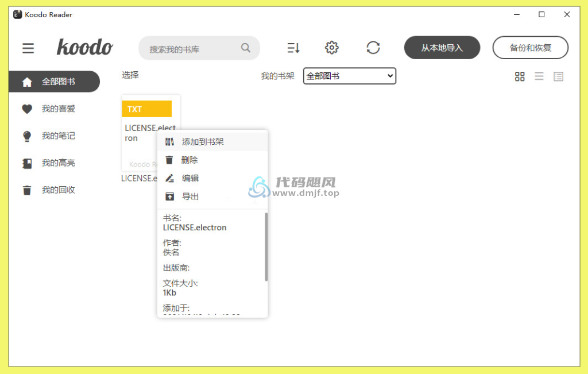Click the LICENSE.electron TXT book cover
This screenshot has width=588, height=374.
click(151, 133)
